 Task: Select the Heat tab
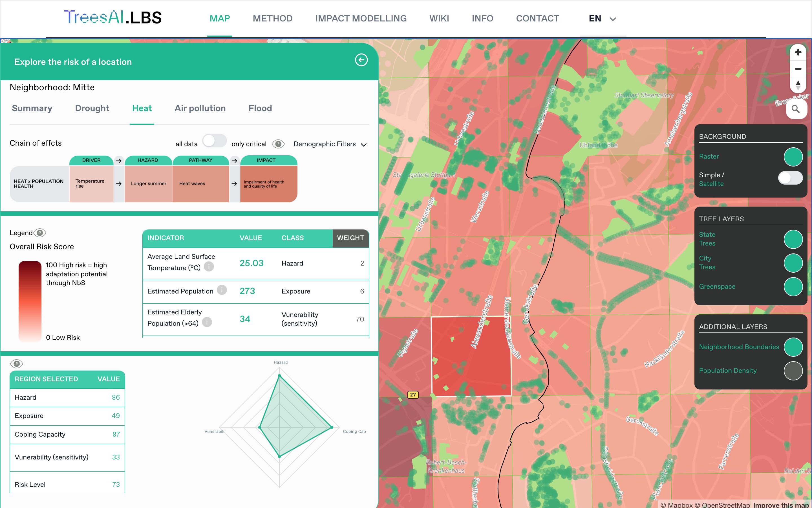pos(142,108)
